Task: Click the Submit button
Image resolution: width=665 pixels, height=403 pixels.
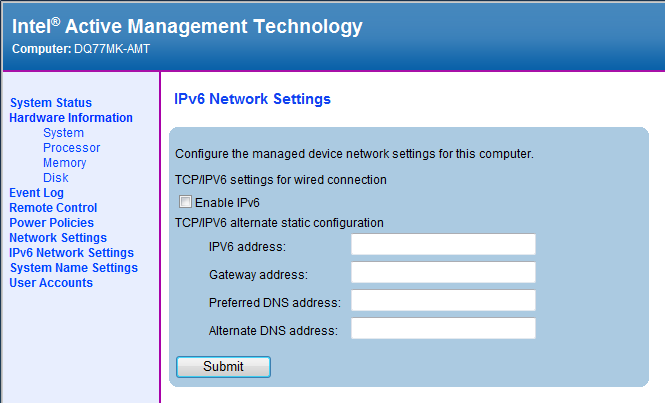Action: [223, 367]
